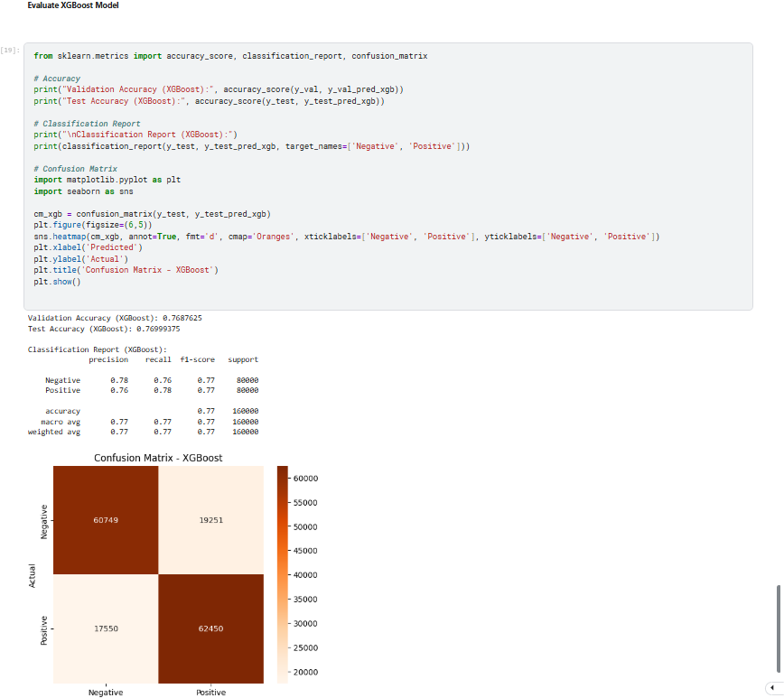This screenshot has width=784, height=698.
Task: Click the "from sklearn.metrics import" code line
Action: tap(230, 56)
